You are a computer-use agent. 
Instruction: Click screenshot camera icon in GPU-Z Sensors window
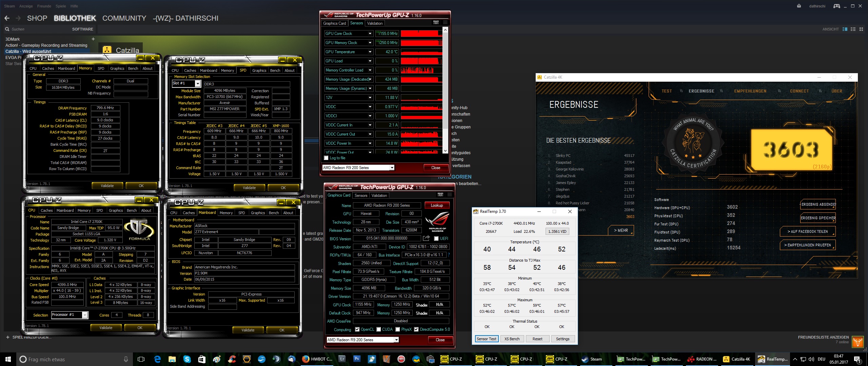pyautogui.click(x=436, y=23)
